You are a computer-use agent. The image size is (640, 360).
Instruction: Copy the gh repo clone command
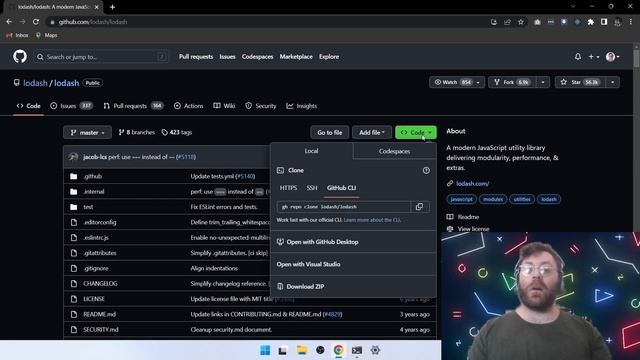click(x=419, y=207)
